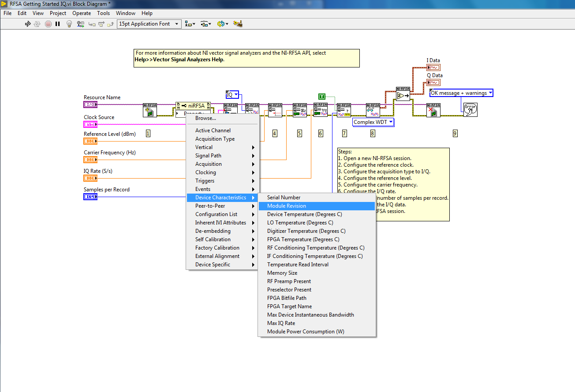This screenshot has width=575, height=392.
Task: Open the IQ enum constant dropdown
Action: (232, 95)
